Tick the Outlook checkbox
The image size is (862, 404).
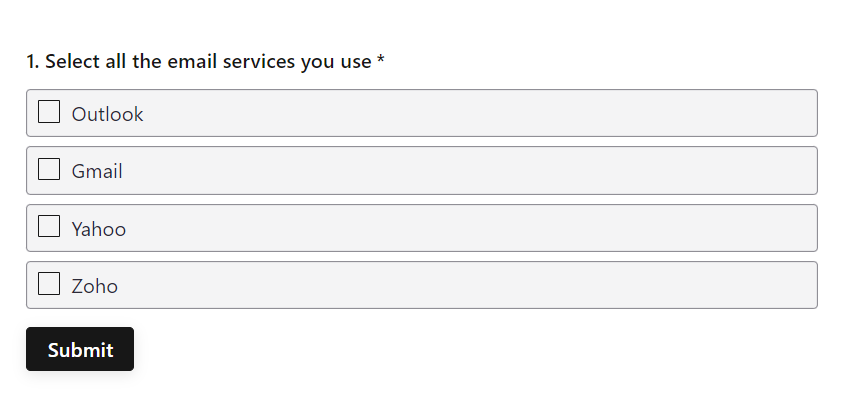49,112
